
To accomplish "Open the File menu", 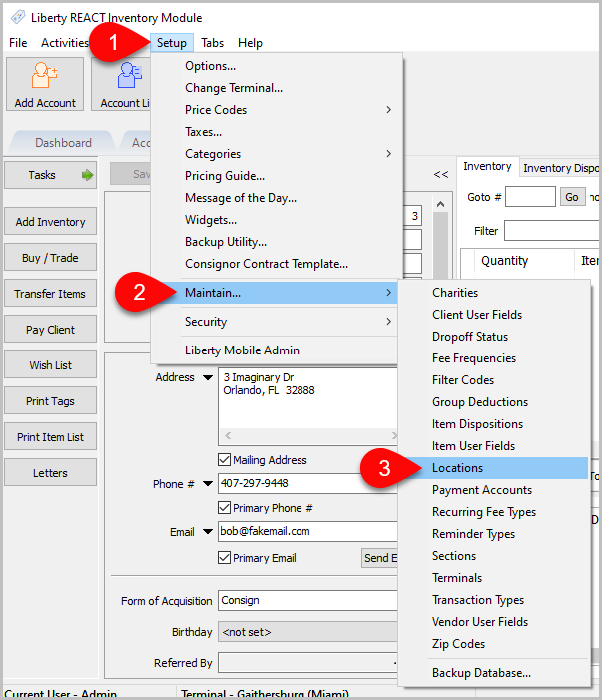I will click(x=18, y=43).
